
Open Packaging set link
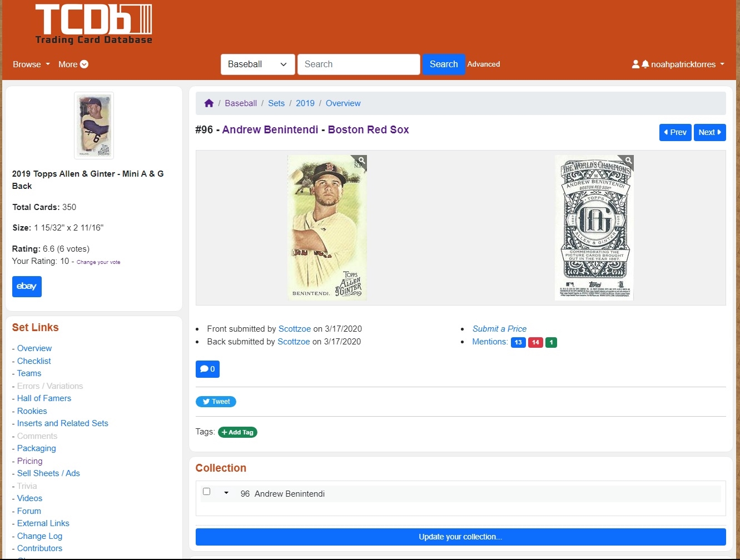[x=36, y=448]
